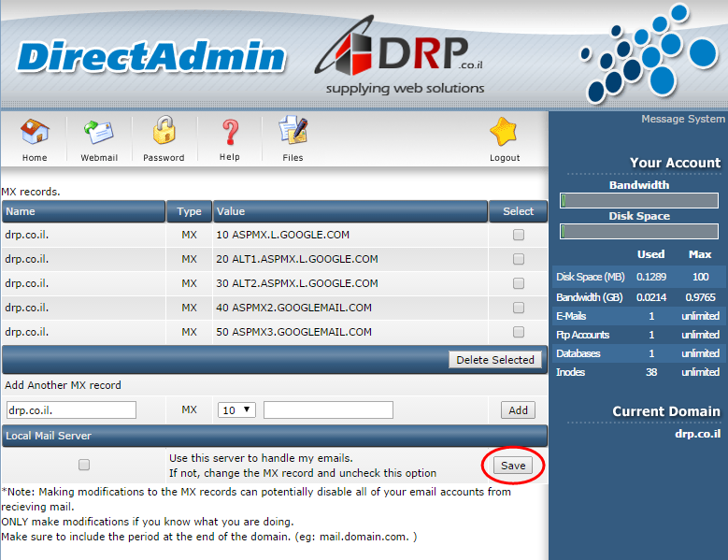Check the ASPMX3.GOOGLEMAIL.COM record box

pos(519,333)
